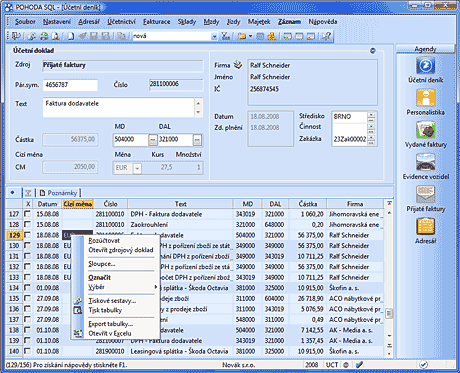Click the org-chart structure toolbar icon

(x=272, y=36)
